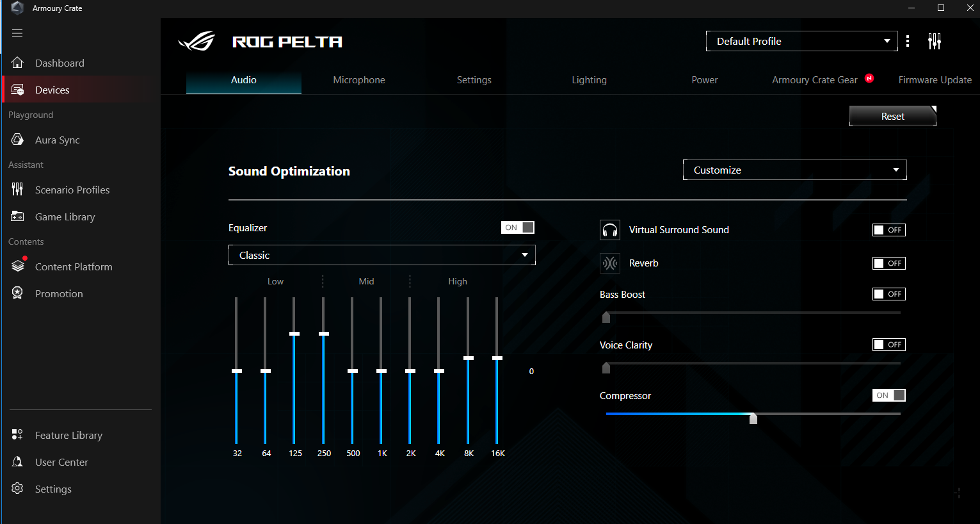Open User Center page
The image size is (980, 524).
[x=81, y=462]
